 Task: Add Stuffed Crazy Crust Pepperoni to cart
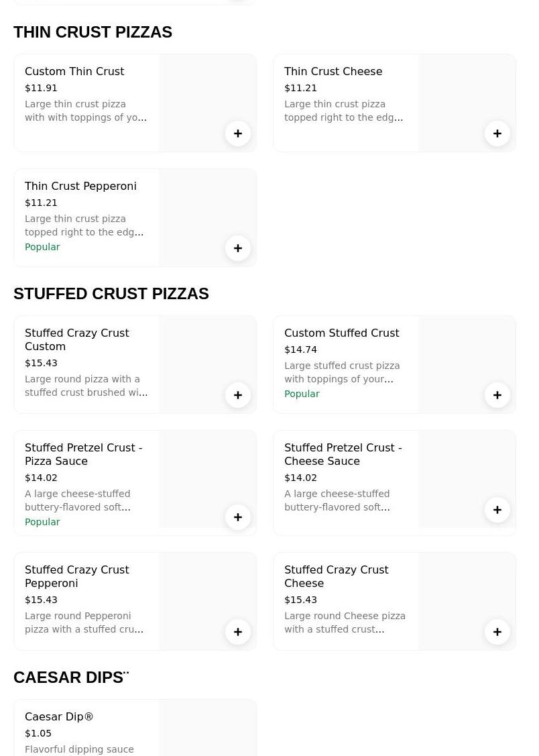[238, 632]
